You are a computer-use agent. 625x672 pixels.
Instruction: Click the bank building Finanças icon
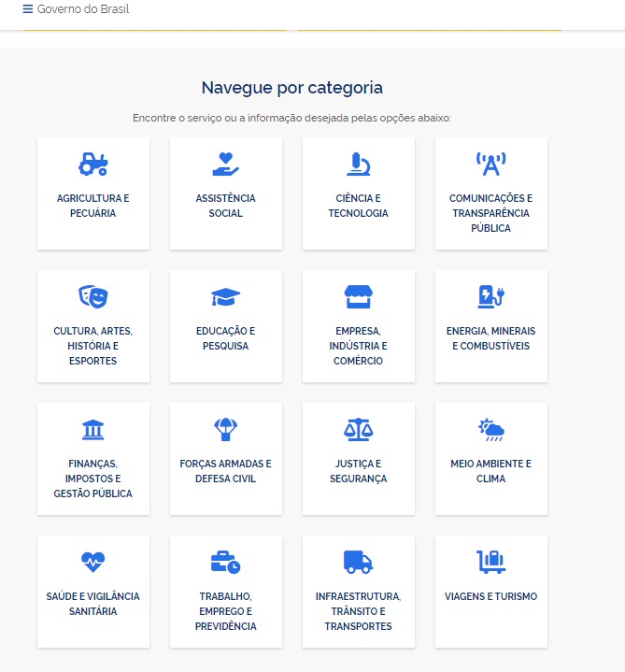click(x=93, y=430)
